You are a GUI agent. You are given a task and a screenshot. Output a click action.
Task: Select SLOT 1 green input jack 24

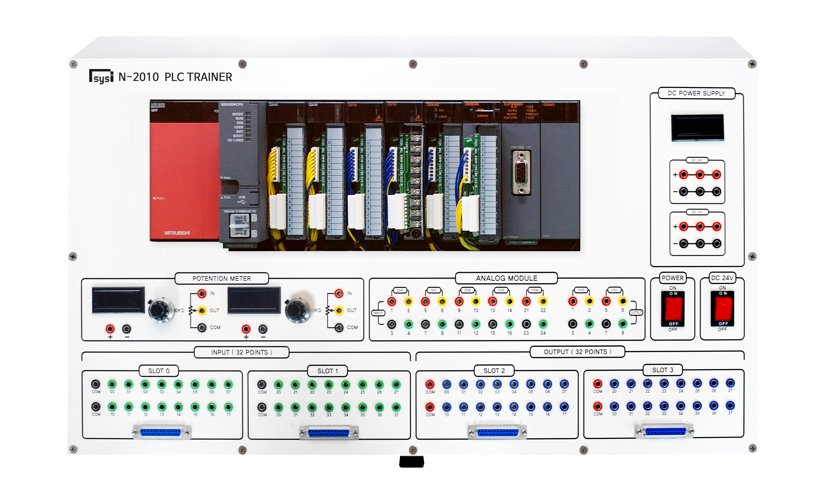click(x=346, y=385)
